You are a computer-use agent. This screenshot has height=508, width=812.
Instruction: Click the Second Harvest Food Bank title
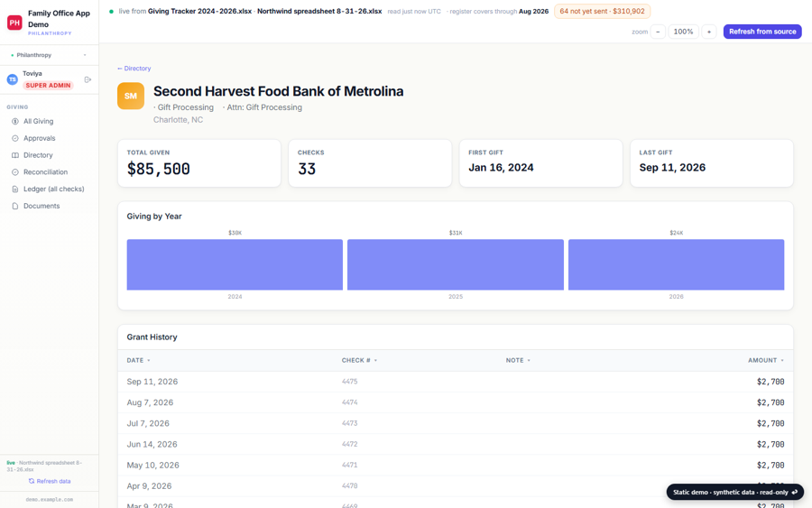click(x=278, y=91)
